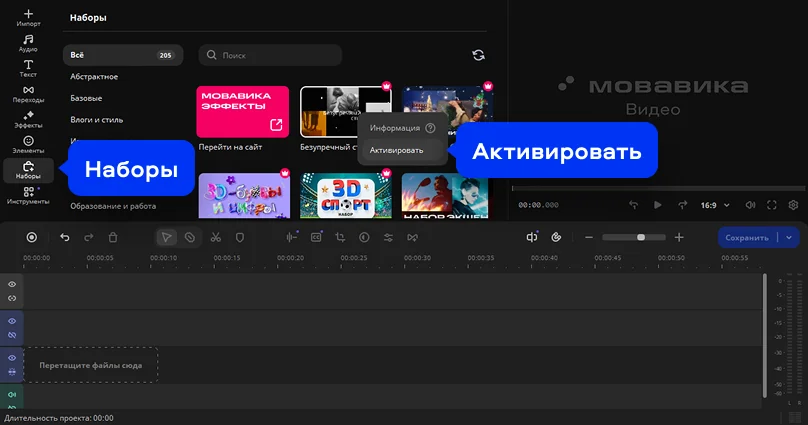808x425 pixels.
Task: Click the Сохранить button
Action: (747, 237)
